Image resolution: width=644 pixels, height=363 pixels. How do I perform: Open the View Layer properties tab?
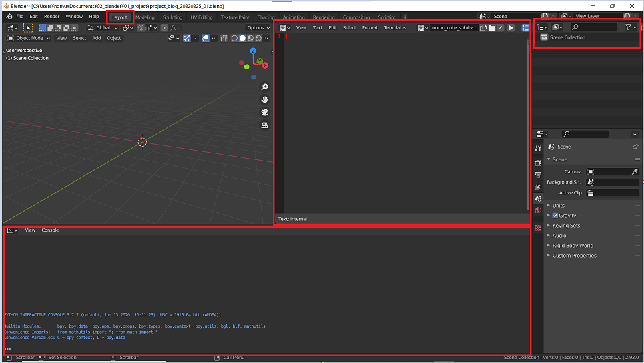(x=538, y=186)
